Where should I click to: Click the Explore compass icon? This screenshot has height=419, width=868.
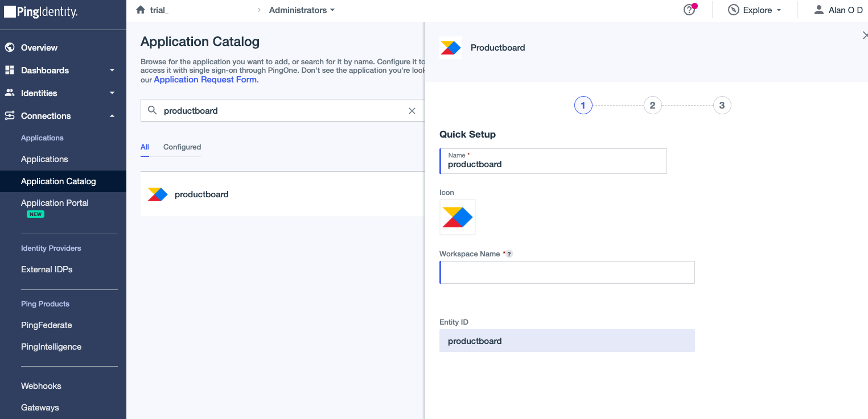[734, 10]
